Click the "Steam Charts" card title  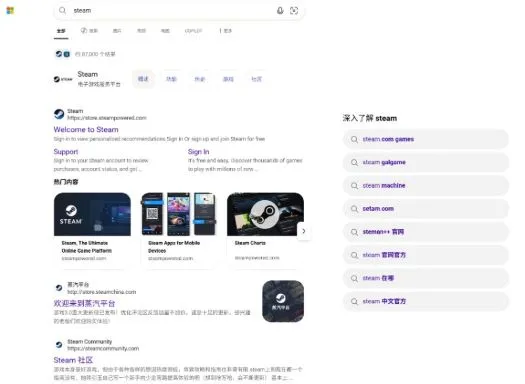pyautogui.click(x=250, y=243)
